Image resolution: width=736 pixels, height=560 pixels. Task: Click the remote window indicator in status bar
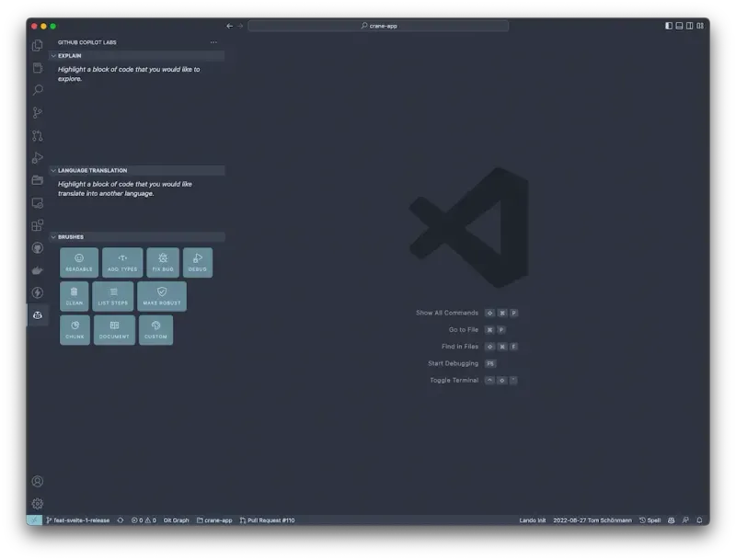pyautogui.click(x=34, y=520)
